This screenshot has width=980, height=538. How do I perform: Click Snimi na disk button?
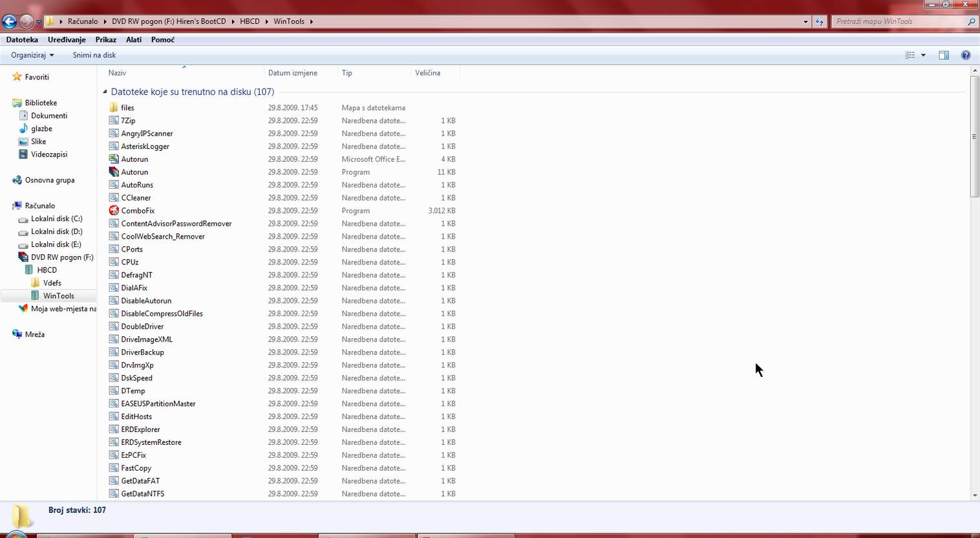(94, 56)
